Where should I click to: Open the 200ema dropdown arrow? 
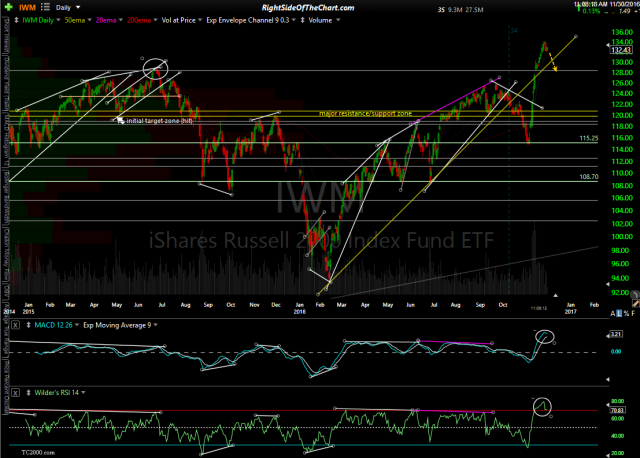tap(156, 20)
